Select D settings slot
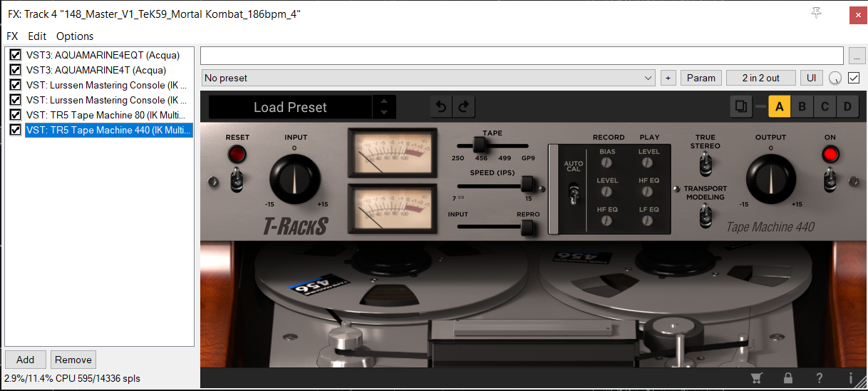This screenshot has width=868, height=391. click(847, 107)
